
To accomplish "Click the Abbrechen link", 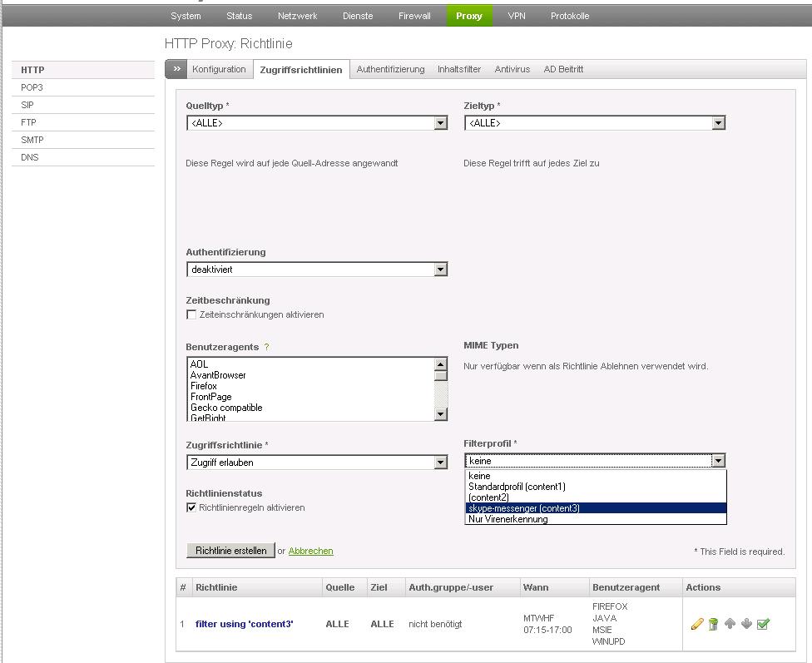I will pos(310,551).
